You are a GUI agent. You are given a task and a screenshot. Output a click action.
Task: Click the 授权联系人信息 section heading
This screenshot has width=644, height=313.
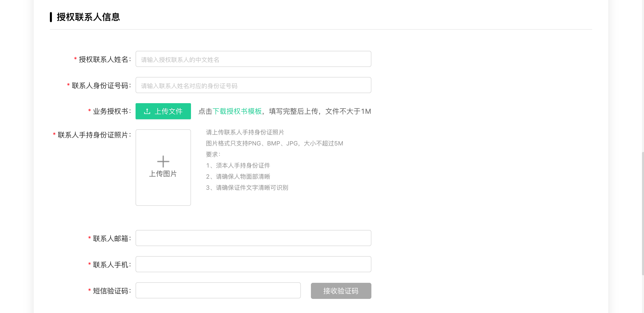[x=88, y=17]
